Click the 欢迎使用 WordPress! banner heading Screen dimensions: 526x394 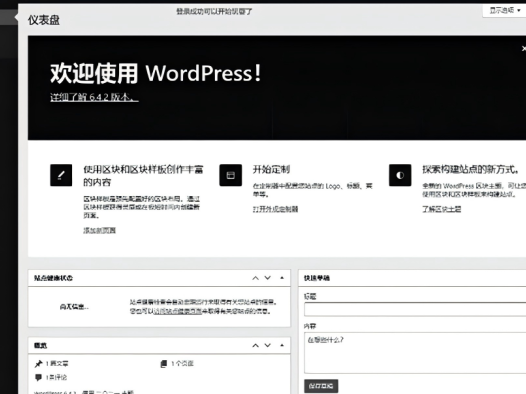tap(156, 73)
